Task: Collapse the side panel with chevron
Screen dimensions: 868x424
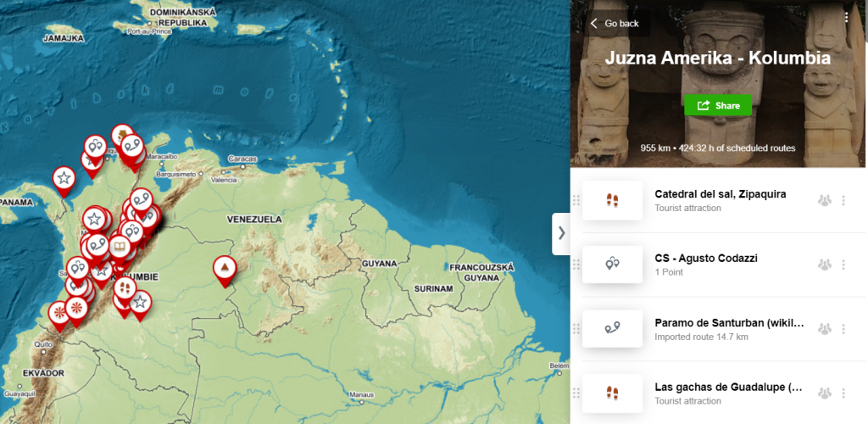Action: click(561, 233)
